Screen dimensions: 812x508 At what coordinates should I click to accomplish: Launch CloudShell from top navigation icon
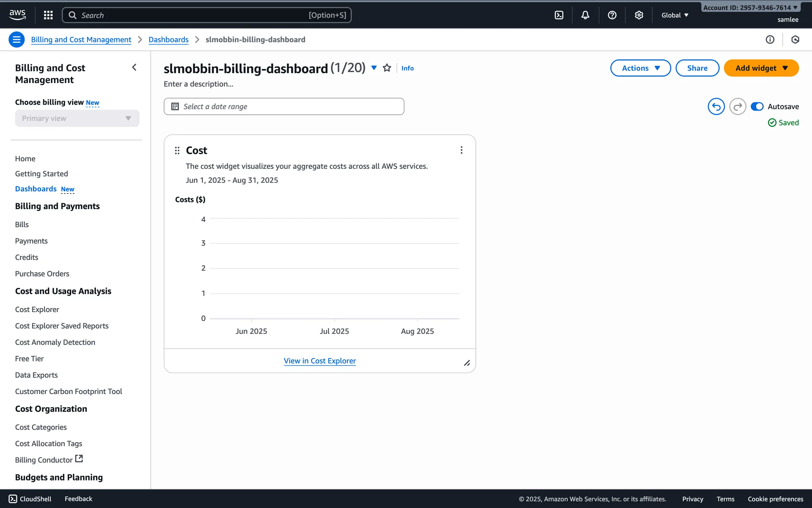click(559, 15)
